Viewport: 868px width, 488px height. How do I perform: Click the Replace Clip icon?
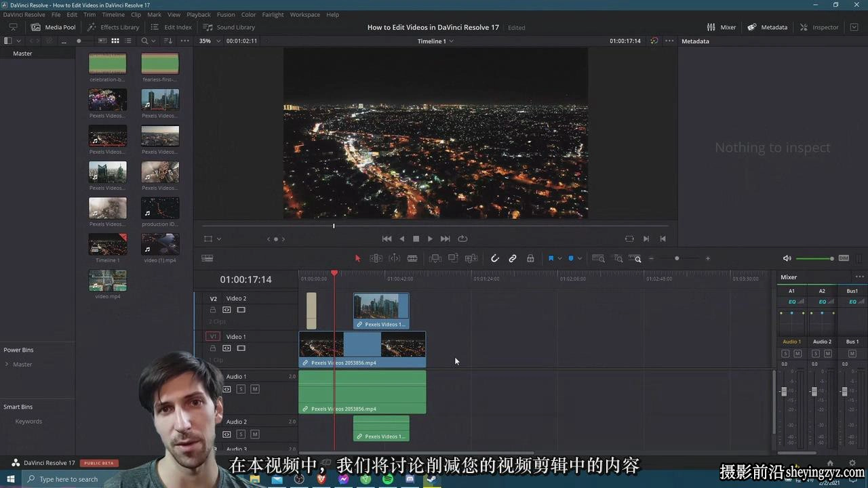(x=471, y=258)
